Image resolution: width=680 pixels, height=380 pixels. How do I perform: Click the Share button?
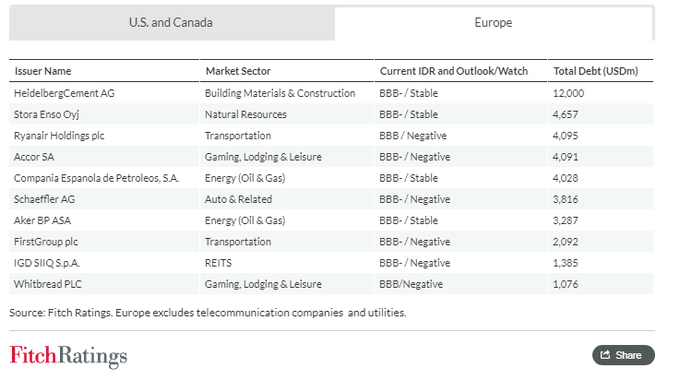[623, 355]
